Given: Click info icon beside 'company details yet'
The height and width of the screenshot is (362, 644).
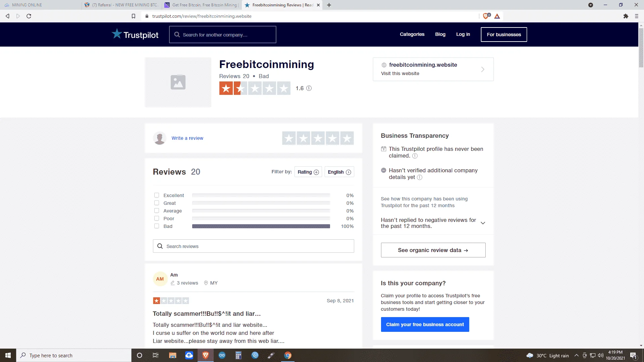Looking at the screenshot, I should coord(420,177).
